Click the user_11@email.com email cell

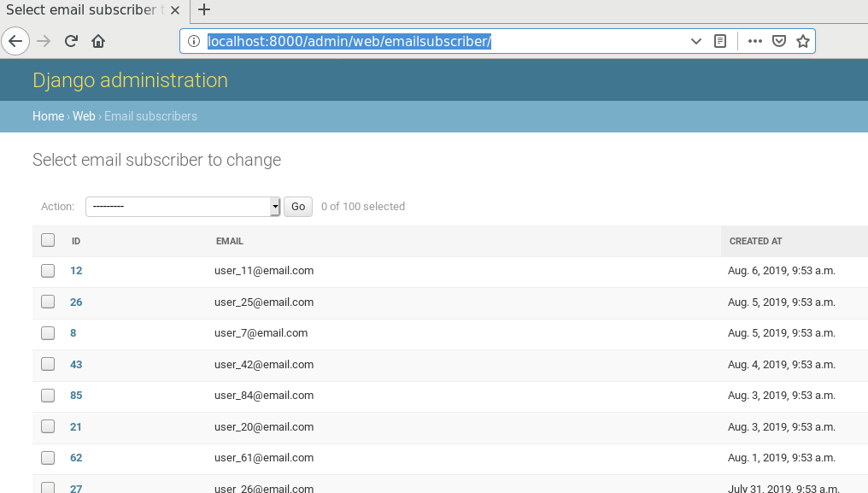[x=264, y=271]
